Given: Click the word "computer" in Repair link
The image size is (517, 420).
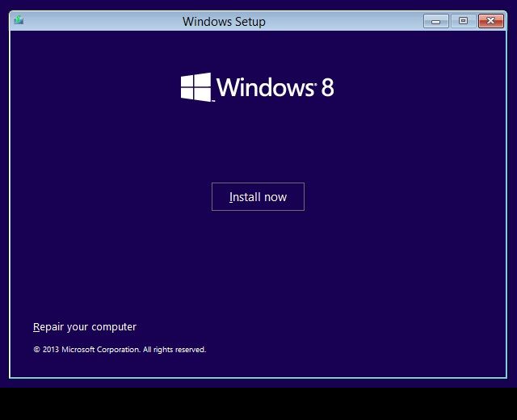Looking at the screenshot, I should click(114, 327).
